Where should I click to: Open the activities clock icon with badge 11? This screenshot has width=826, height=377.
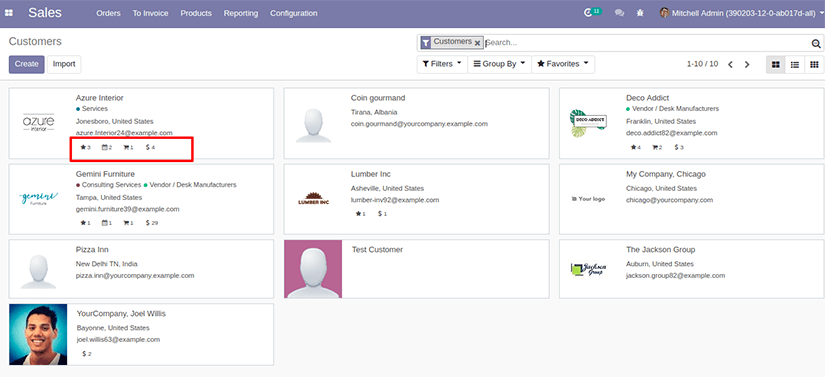click(x=593, y=12)
